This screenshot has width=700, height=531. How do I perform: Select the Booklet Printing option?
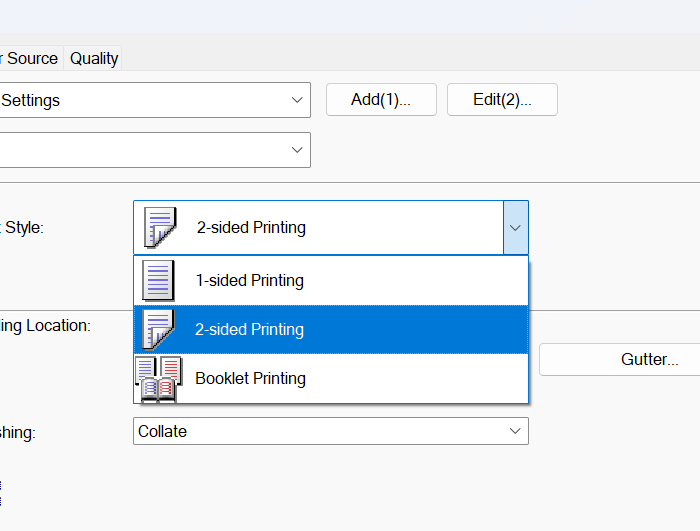(250, 379)
